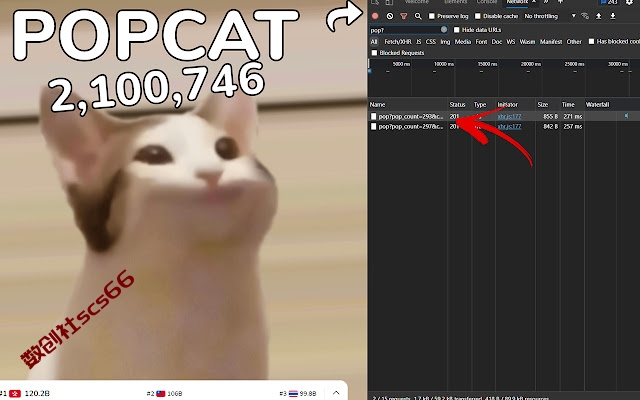Filter requests by Fetch/XHR

[x=398, y=42]
